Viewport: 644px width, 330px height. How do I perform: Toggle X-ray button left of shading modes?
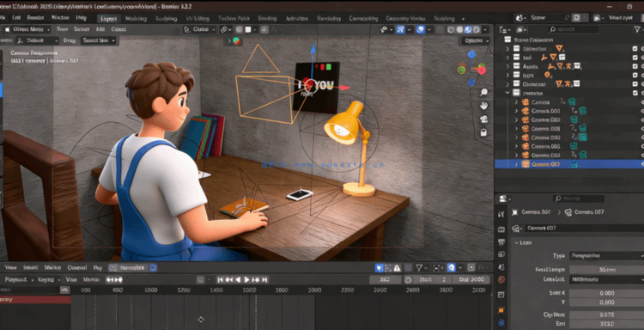coord(440,29)
